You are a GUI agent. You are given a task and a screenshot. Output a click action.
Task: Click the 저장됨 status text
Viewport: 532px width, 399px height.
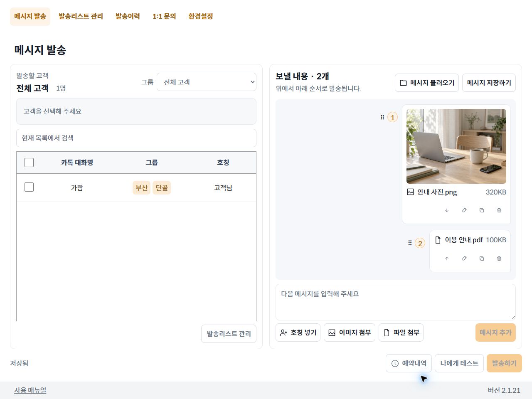click(x=19, y=363)
